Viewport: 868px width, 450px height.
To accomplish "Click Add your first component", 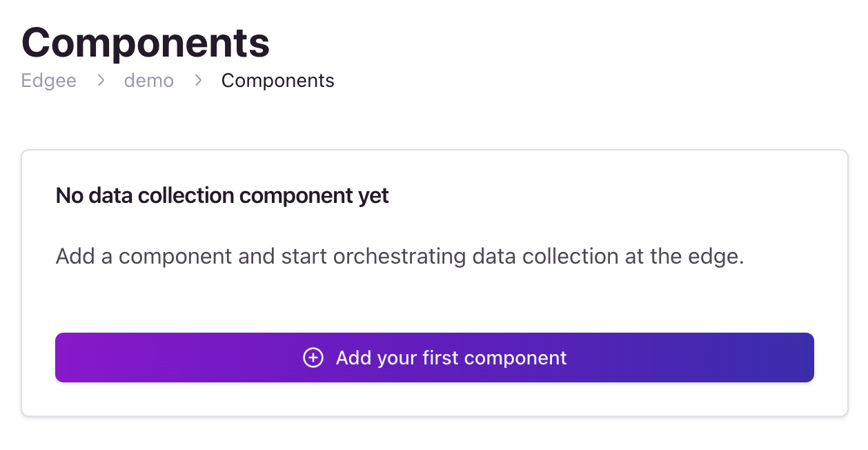I will pyautogui.click(x=435, y=358).
